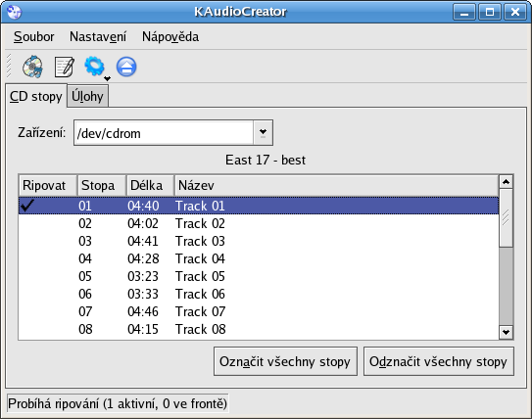Click the track list scrollbar down arrow
Viewport: 532px width, 419px height.
click(506, 332)
